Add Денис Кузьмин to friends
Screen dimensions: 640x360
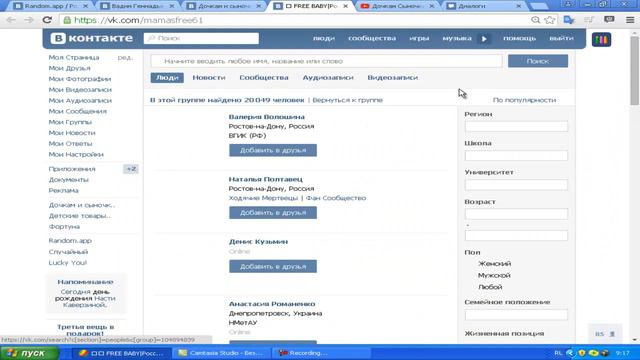point(273,267)
